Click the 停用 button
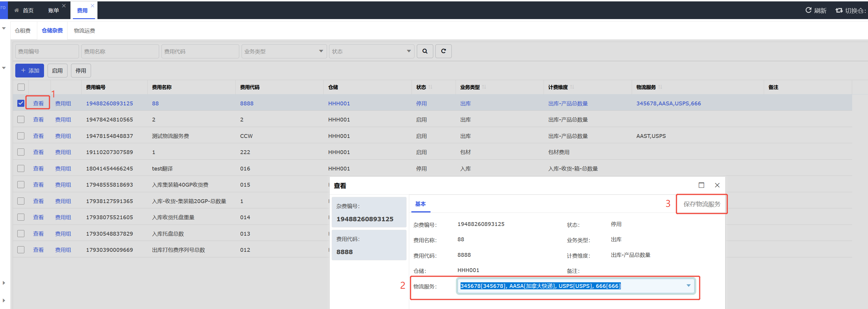Image resolution: width=868 pixels, height=309 pixels. (x=81, y=71)
